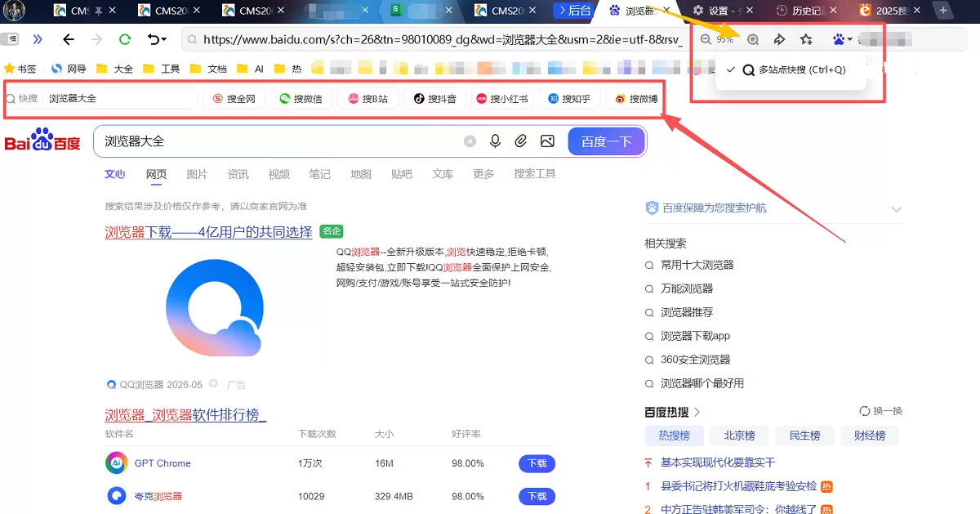Screen dimensions: 980x514
Task: Open the undo closed tab dropdown
Action: click(157, 39)
